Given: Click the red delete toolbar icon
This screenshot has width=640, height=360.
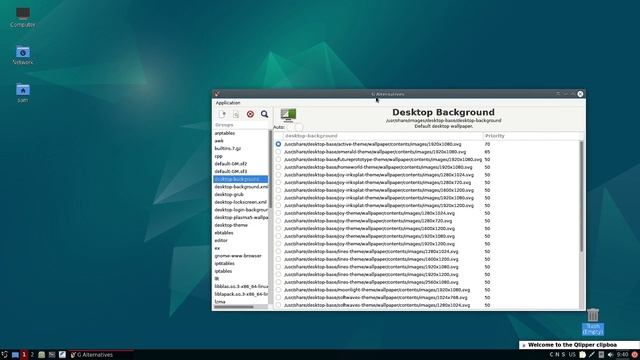Looking at the screenshot, I should [250, 114].
